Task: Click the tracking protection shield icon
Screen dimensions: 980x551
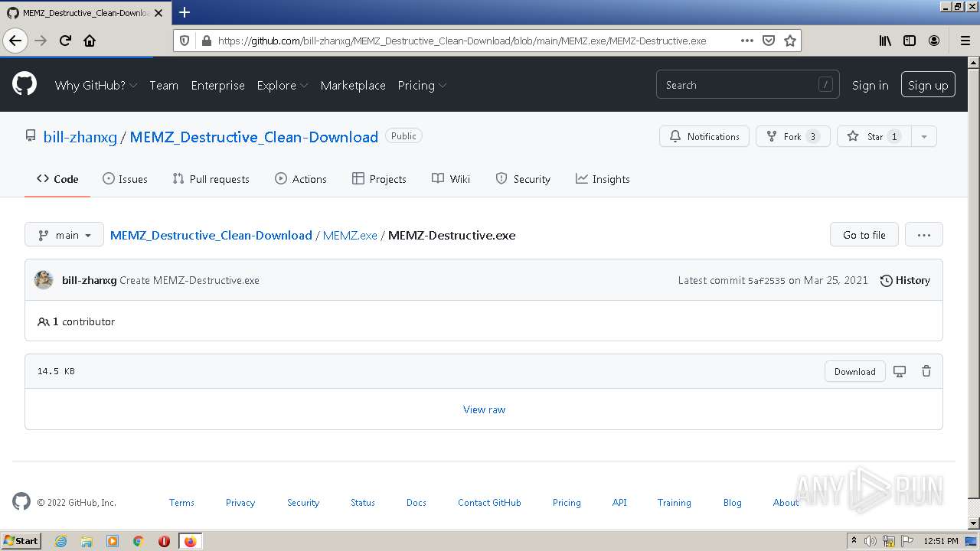Action: tap(185, 41)
